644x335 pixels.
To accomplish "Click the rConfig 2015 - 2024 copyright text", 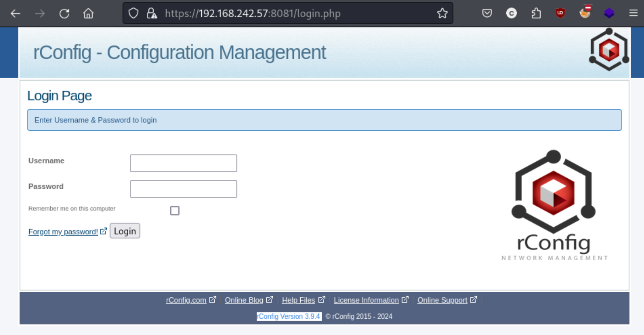I will click(359, 317).
